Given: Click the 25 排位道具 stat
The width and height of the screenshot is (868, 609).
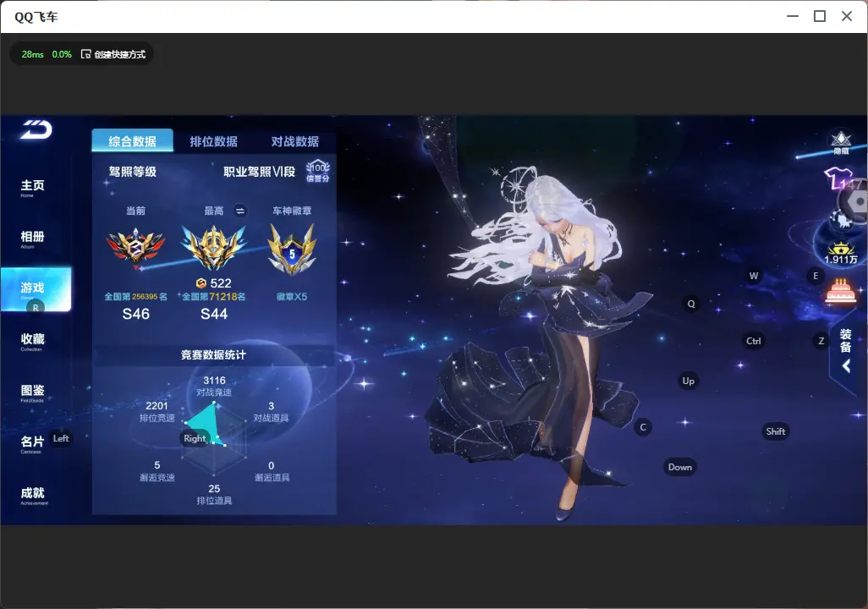Looking at the screenshot, I should (214, 495).
